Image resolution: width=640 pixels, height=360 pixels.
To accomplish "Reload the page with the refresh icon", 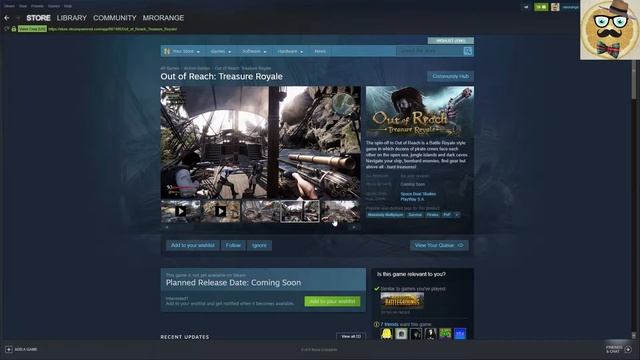I will [x=6, y=29].
